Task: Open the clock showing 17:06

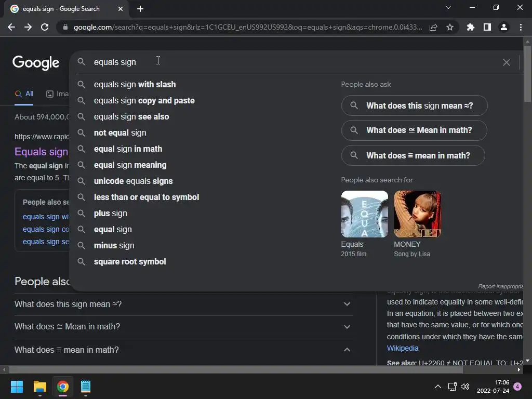Action: [x=493, y=387]
